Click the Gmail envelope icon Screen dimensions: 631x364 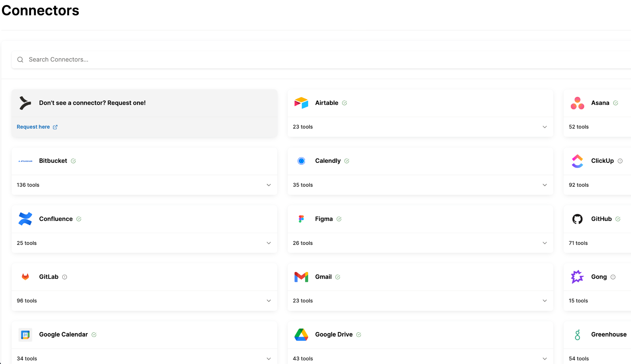coord(301,277)
